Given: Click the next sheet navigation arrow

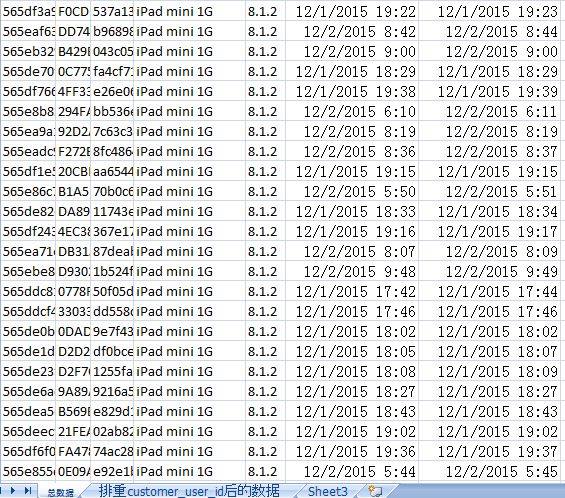Looking at the screenshot, I should tap(13, 490).
